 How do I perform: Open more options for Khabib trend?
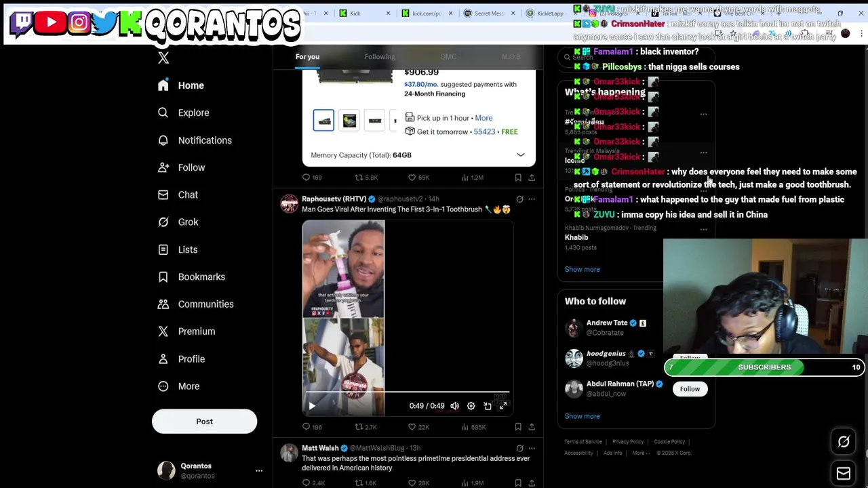tap(703, 230)
